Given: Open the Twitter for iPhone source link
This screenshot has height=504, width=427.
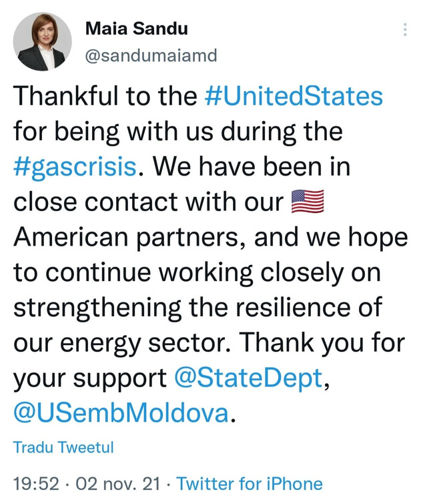Looking at the screenshot, I should tap(250, 483).
